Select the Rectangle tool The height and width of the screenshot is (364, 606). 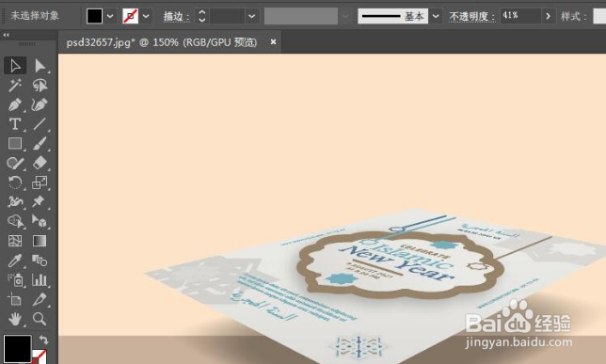coord(15,143)
